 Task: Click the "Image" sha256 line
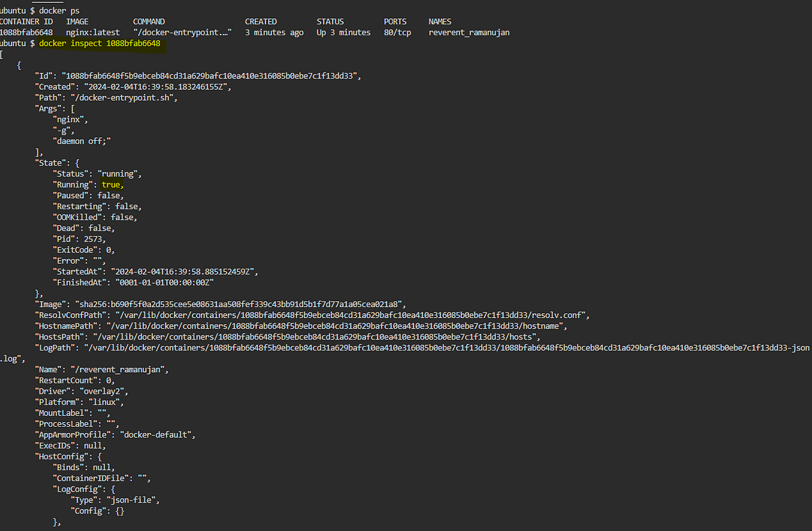point(221,304)
